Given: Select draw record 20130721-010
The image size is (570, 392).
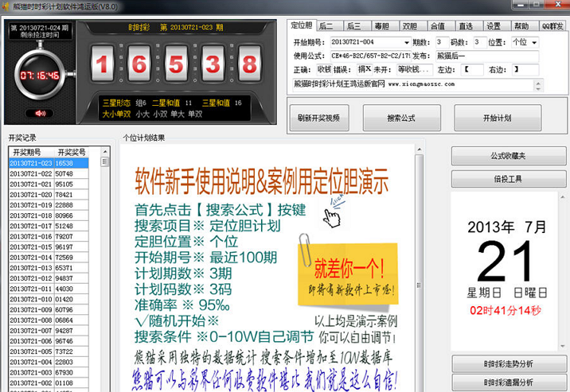Looking at the screenshot, I should [x=49, y=300].
